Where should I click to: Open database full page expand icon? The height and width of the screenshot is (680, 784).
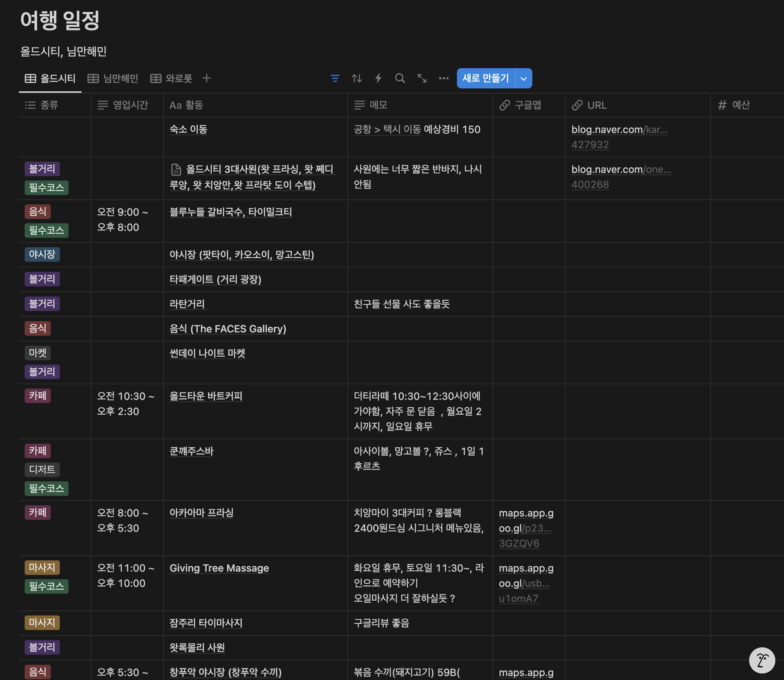point(422,79)
